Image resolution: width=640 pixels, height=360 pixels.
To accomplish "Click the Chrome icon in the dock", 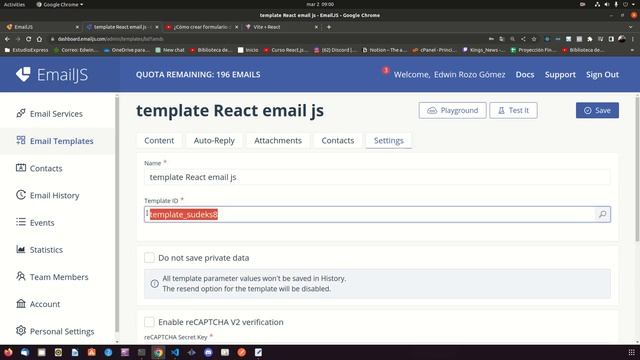I will click(158, 352).
